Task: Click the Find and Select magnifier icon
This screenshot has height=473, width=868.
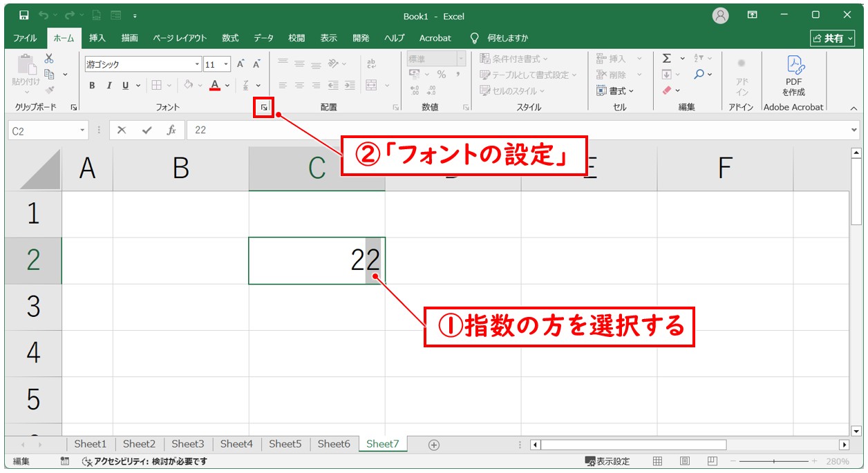Action: [699, 75]
